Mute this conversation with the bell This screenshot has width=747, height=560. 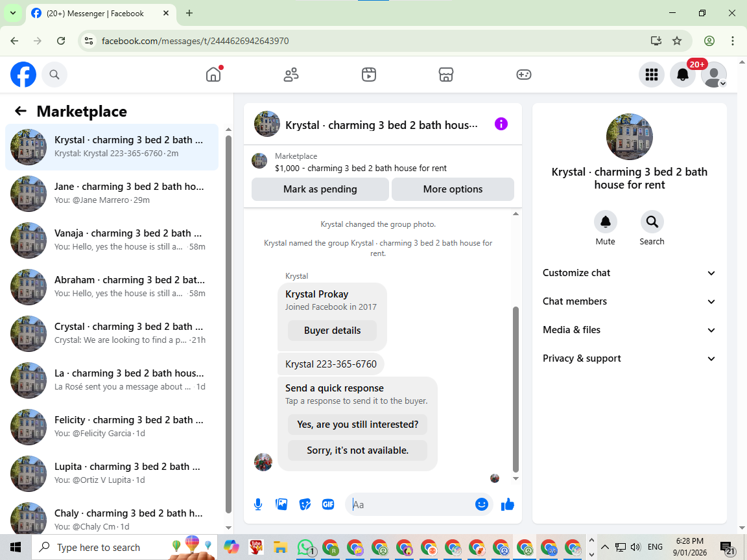click(606, 222)
